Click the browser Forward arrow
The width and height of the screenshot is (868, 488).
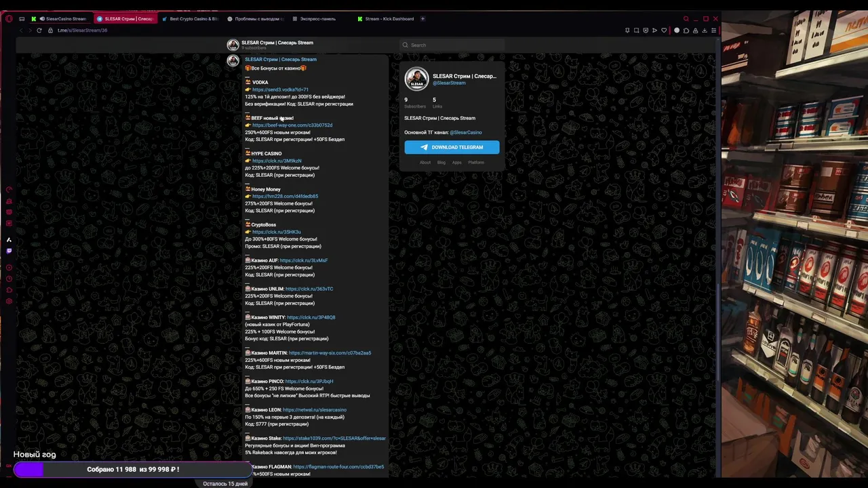pos(30,30)
